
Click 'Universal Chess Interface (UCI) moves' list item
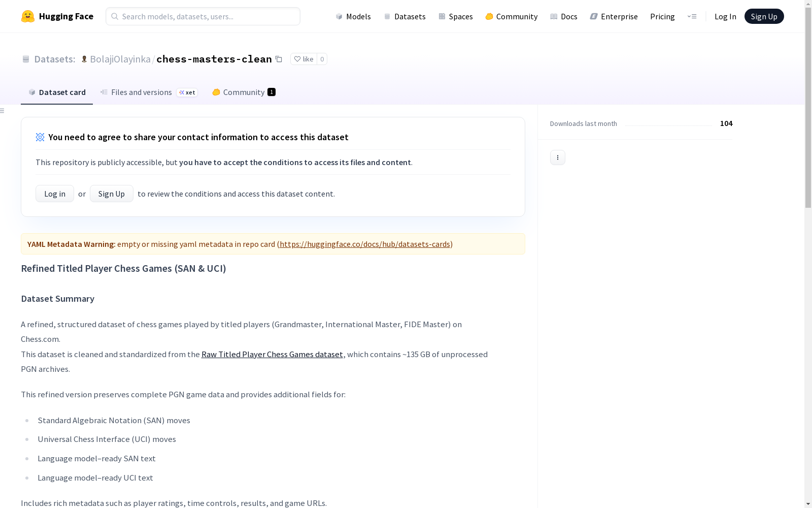pos(107,439)
